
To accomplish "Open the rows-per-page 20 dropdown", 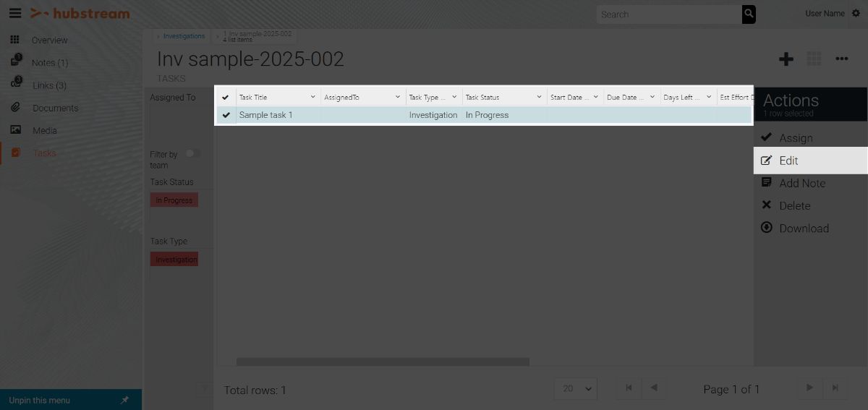I will [575, 388].
